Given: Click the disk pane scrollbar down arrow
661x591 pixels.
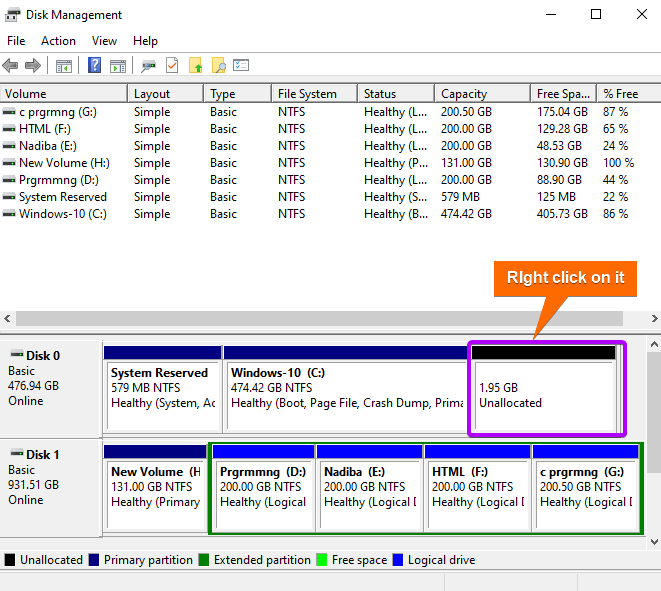Looking at the screenshot, I should [654, 542].
